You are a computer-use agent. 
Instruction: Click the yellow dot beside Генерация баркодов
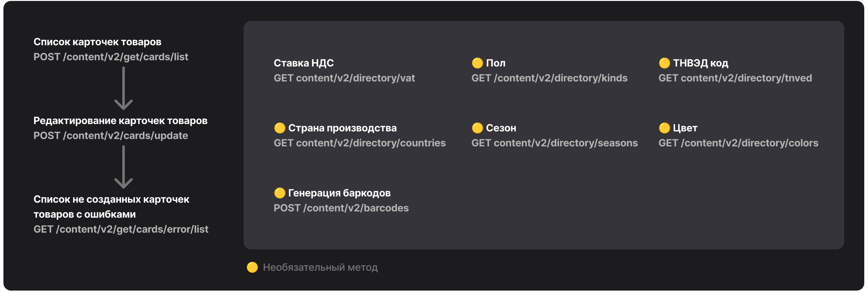click(x=279, y=193)
